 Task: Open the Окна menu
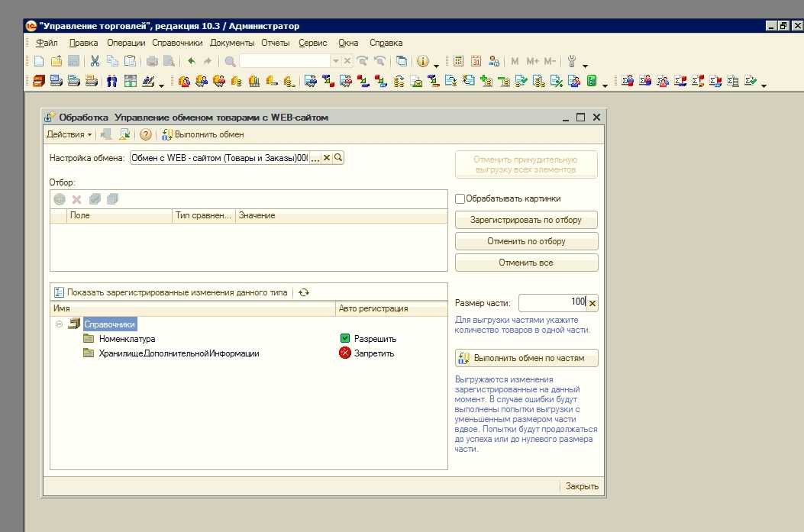(348, 43)
